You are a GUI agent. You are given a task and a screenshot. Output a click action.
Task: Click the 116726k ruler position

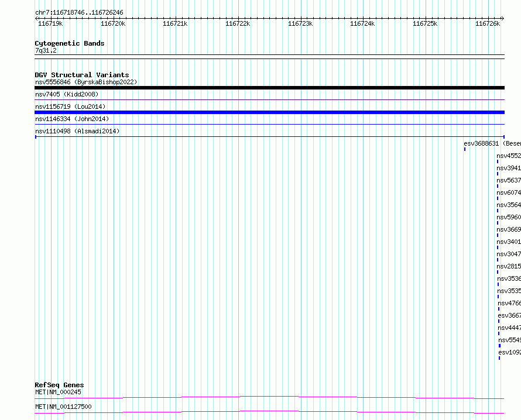(488, 23)
